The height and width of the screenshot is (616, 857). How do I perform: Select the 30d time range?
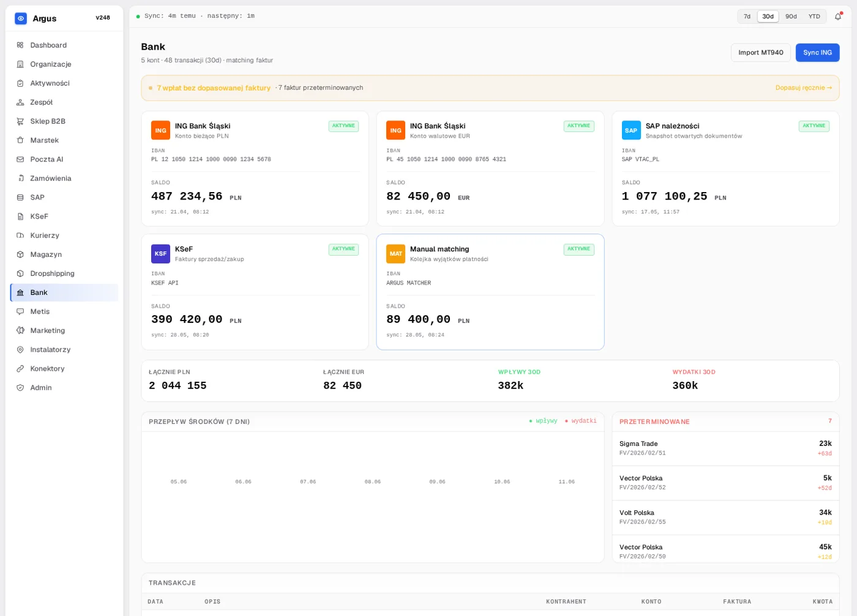click(x=768, y=17)
